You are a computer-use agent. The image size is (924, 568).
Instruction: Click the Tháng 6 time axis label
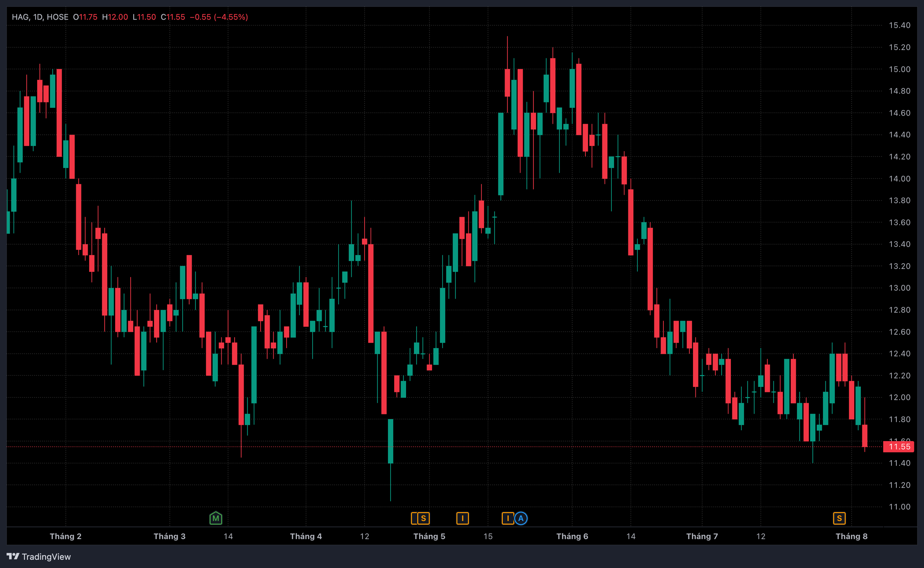572,536
